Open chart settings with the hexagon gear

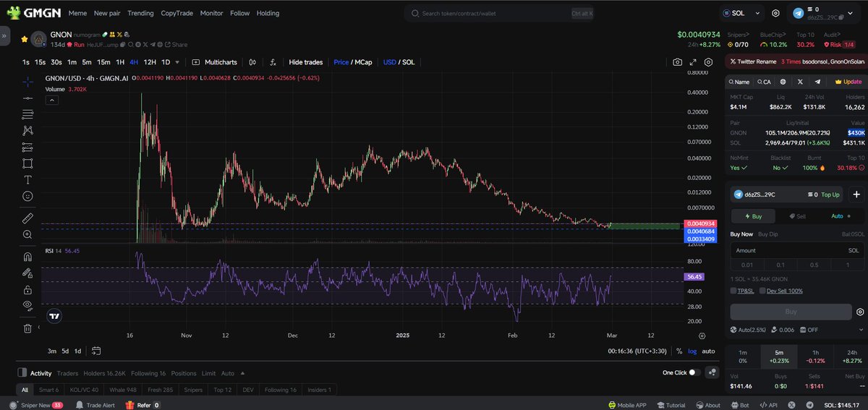coord(708,62)
